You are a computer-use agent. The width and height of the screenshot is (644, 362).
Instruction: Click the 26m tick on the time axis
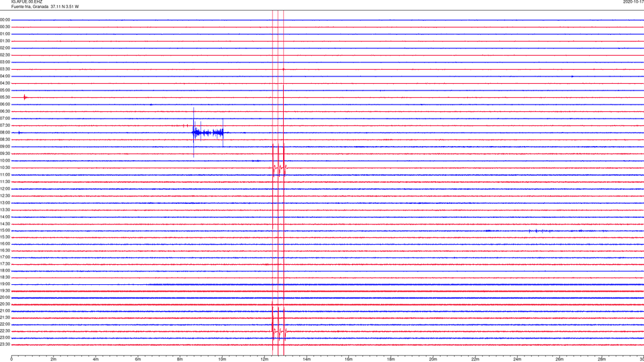[559, 359]
